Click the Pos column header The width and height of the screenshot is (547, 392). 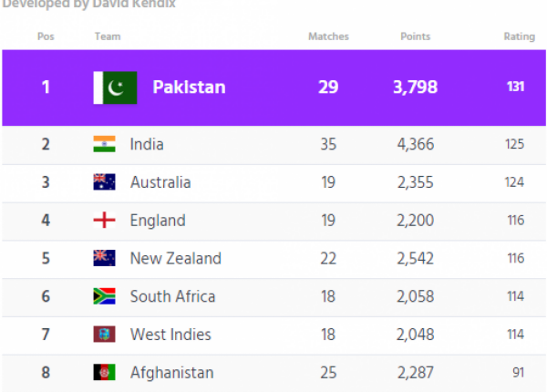coord(46,36)
